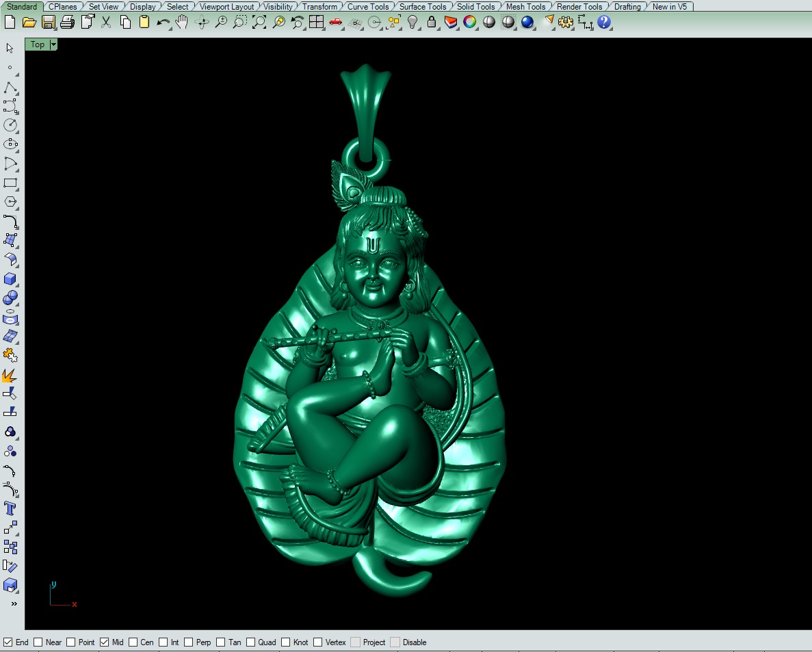Open a file with folder icon
Screen dimensions: 812x652
point(29,23)
